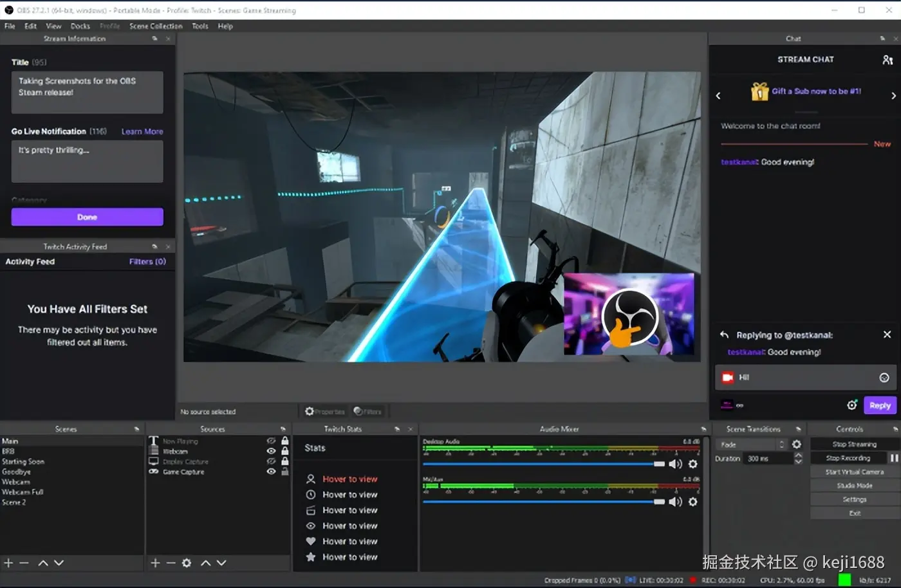This screenshot has height=588, width=901.
Task: Open the Fade transition dropdown
Action: (752, 445)
